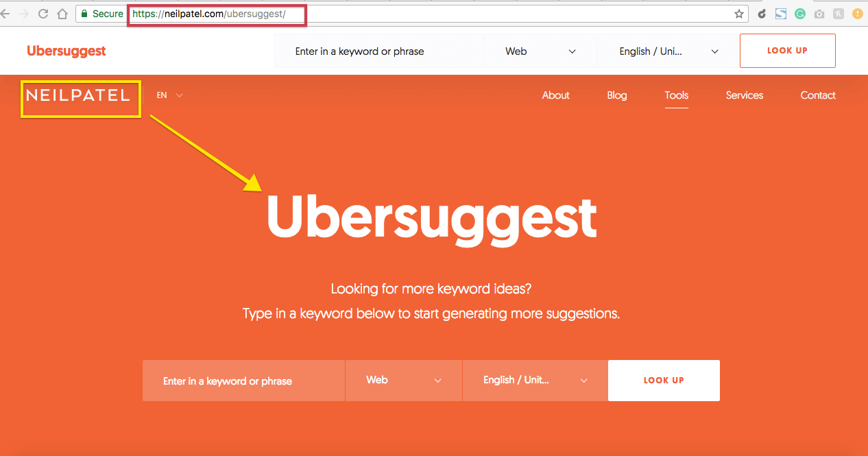Click 'Type in a keyword below' text line

[431, 314]
